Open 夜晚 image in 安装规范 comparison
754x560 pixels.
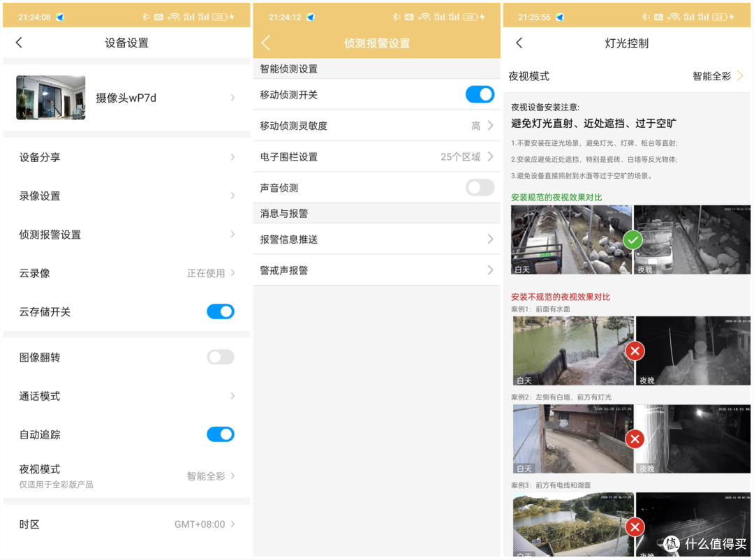692,240
